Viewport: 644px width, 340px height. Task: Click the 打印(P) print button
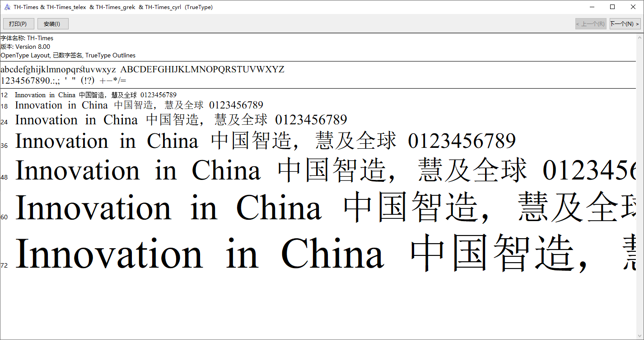(x=19, y=24)
